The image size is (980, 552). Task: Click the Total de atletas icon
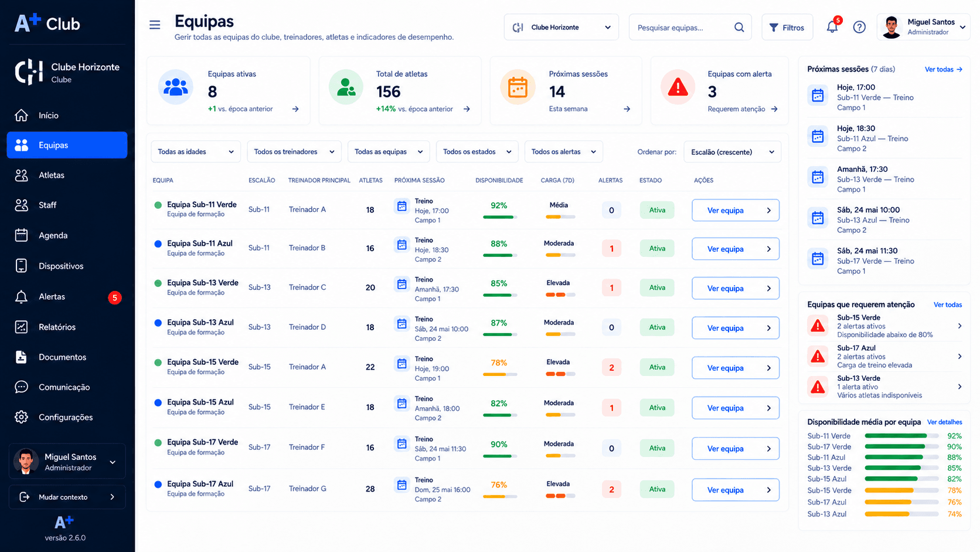point(346,87)
